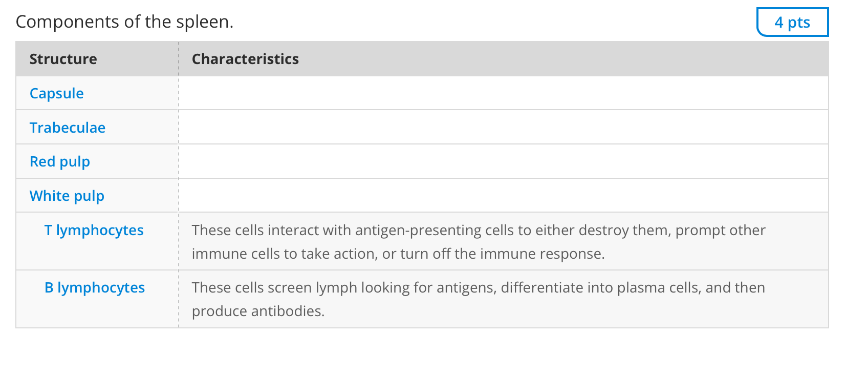
Task: Click the 'produce antibodies' text line
Action: pyautogui.click(x=258, y=311)
